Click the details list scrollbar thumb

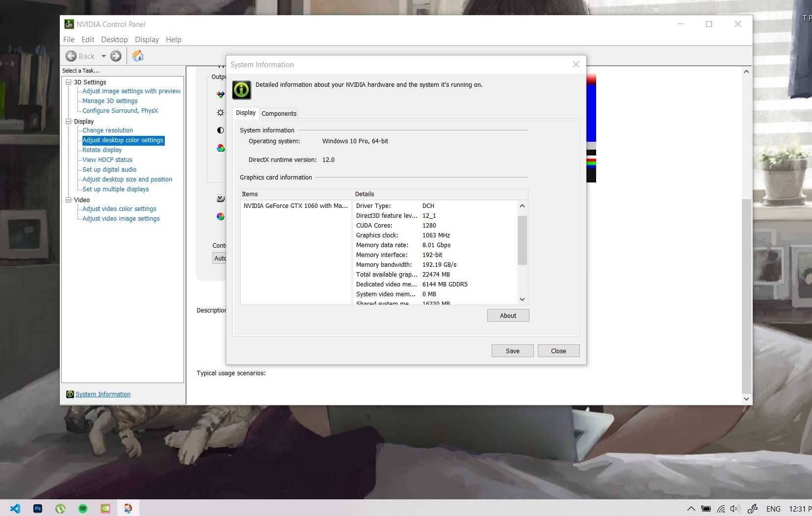pos(522,240)
